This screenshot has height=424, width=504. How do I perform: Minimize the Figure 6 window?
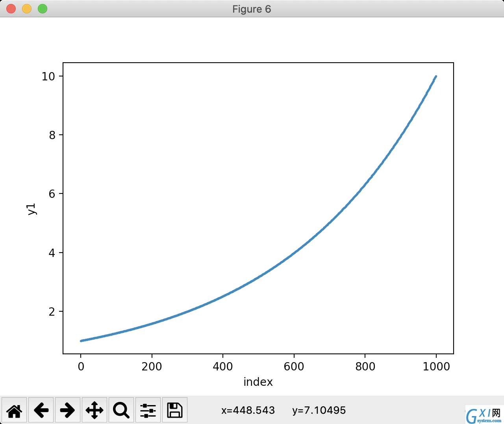27,9
